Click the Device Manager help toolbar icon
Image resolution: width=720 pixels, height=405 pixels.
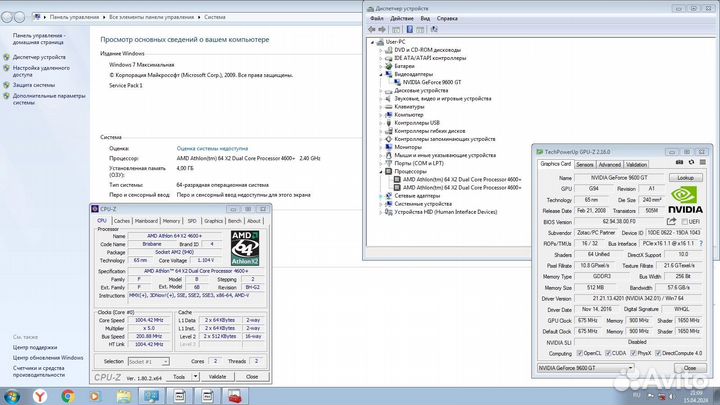[410, 29]
